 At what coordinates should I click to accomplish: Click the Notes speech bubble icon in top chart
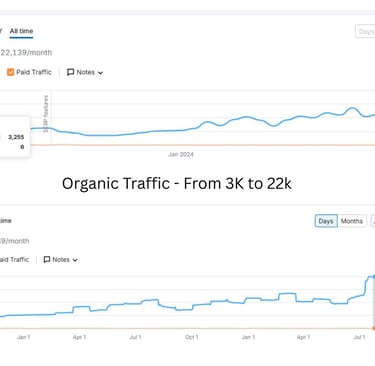click(70, 72)
